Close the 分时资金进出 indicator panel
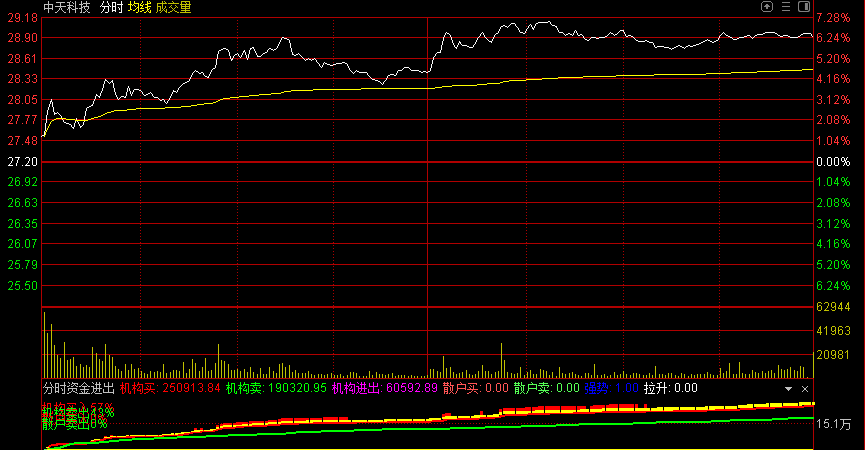 point(805,388)
